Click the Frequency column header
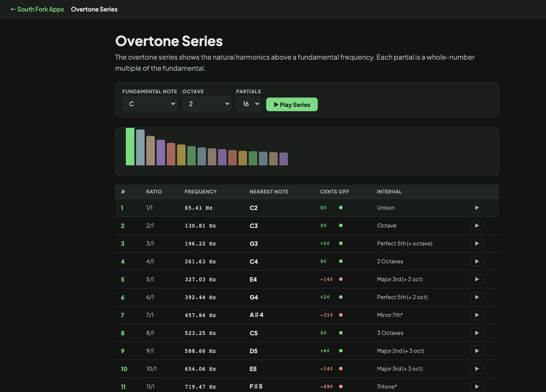This screenshot has width=546, height=392. tap(200, 192)
